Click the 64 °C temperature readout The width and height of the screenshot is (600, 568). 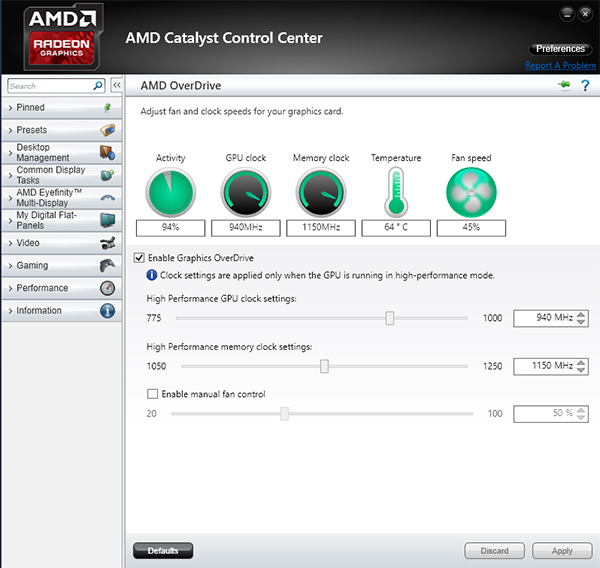[396, 228]
